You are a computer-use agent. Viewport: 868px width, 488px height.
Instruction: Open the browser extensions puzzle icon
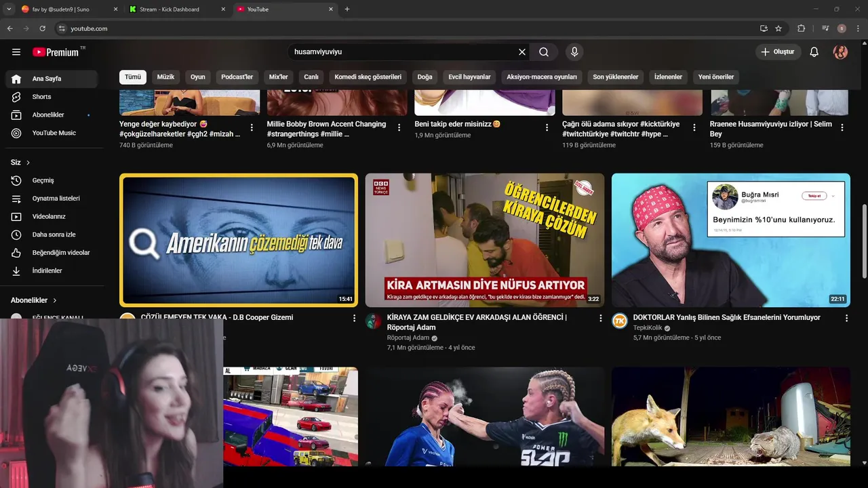click(801, 28)
